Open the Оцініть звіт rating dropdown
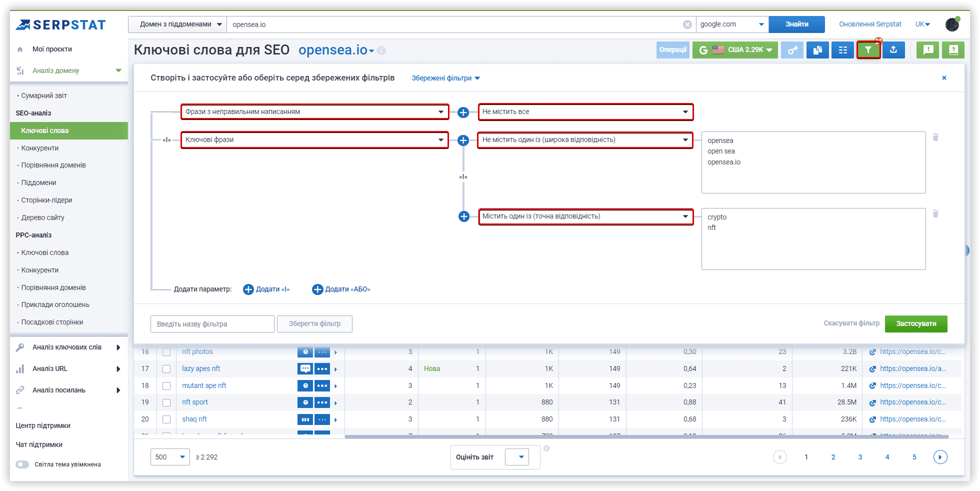980x491 pixels. pos(517,457)
